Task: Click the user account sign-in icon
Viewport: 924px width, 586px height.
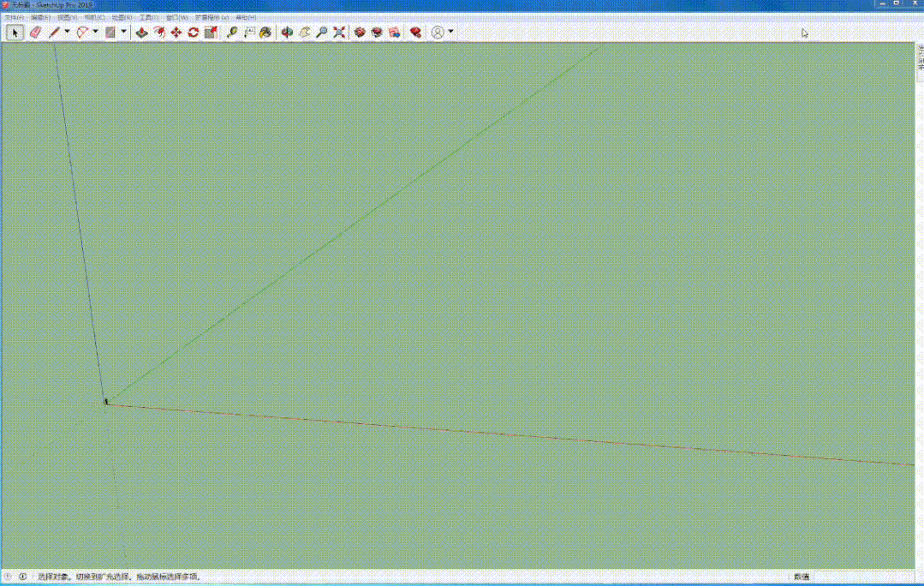Action: (438, 33)
